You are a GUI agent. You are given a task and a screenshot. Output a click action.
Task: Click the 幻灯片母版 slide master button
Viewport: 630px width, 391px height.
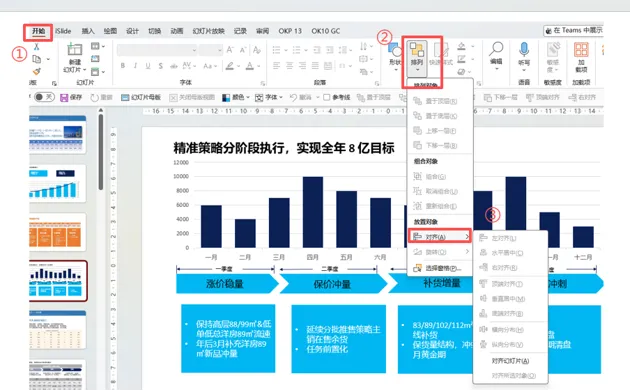tap(141, 97)
